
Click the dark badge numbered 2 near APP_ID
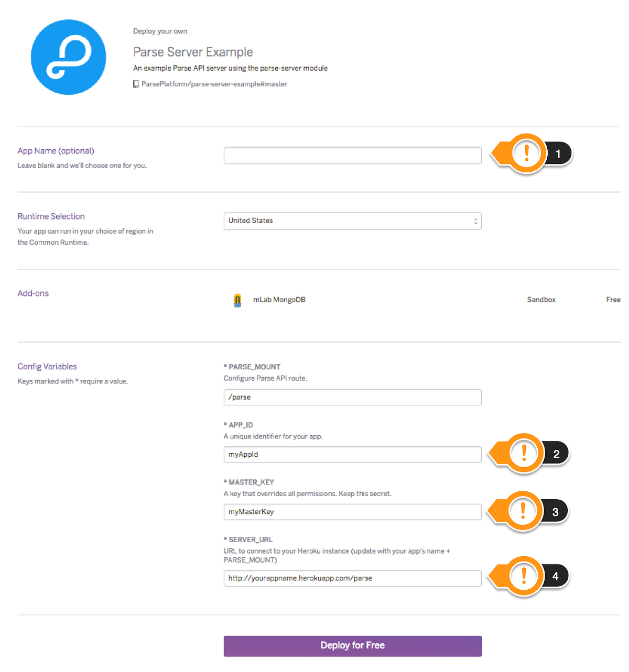[557, 453]
